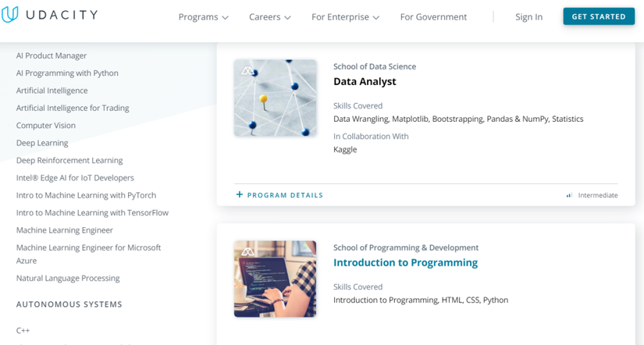Select AI Product Manager in the sidebar
644x345 pixels.
(x=52, y=56)
